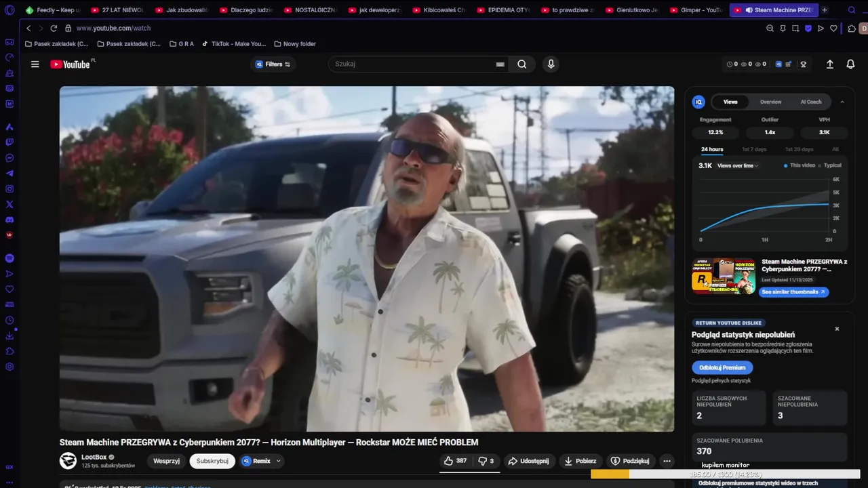Image resolution: width=868 pixels, height=488 pixels.
Task: Open the G R A bookmarks folder
Action: point(181,44)
